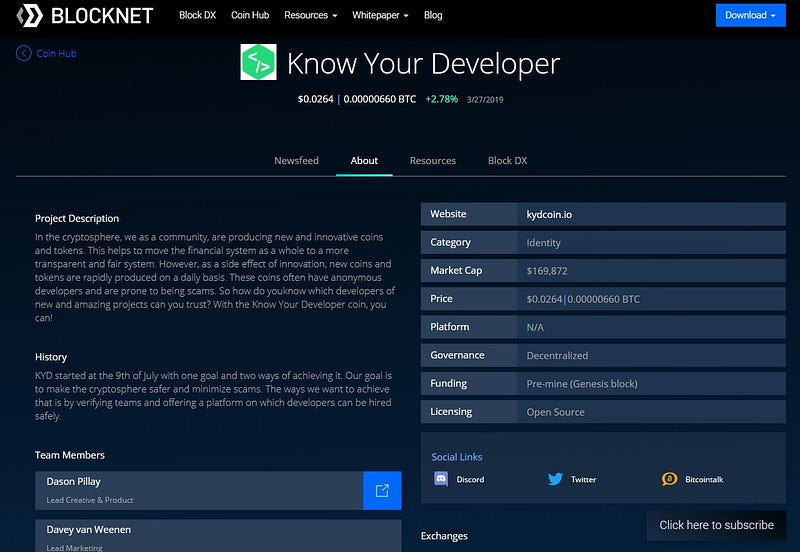This screenshot has width=800, height=552.
Task: Click the Governance row label
Action: pos(457,355)
